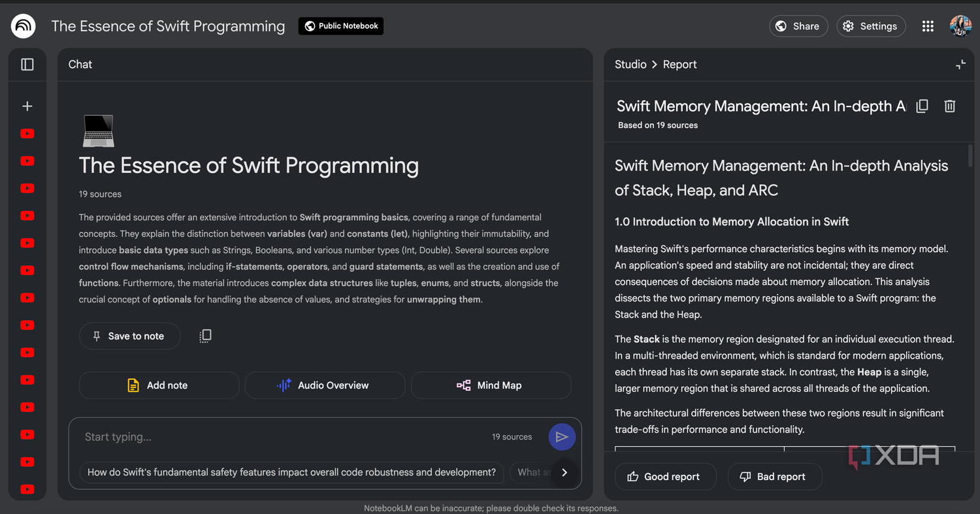Open the profile avatar menu
Viewport: 980px width, 514px height.
pyautogui.click(x=960, y=26)
